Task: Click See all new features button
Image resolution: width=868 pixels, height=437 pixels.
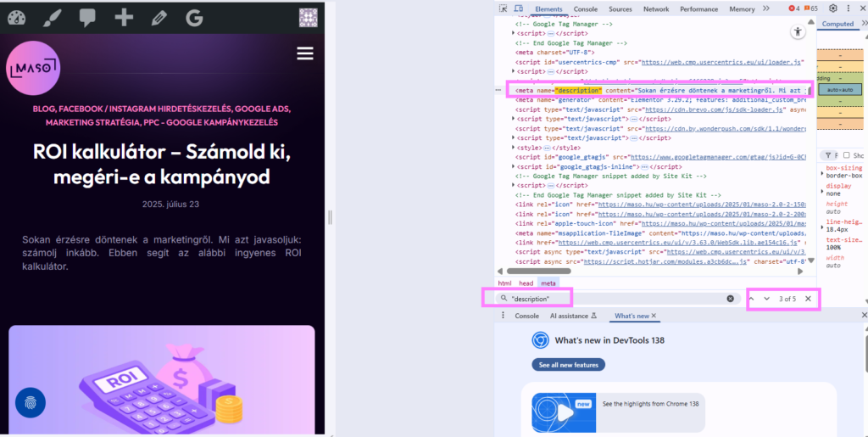Action: pyautogui.click(x=569, y=365)
